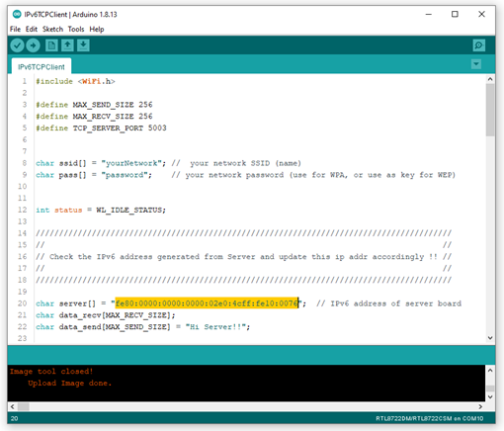The image size is (504, 431).
Task: Open the File menu
Action: (15, 29)
